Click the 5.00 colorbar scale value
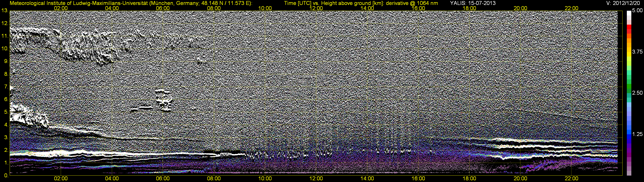The width and height of the screenshot is (644, 182). click(637, 11)
